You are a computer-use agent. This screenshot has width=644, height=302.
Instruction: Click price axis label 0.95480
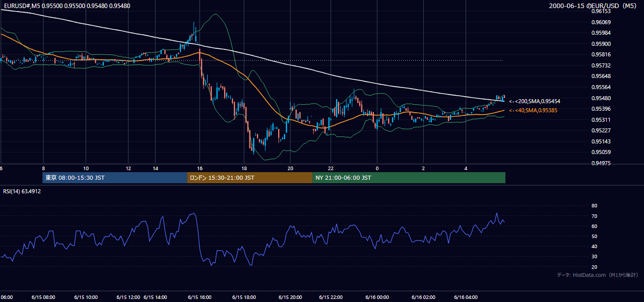click(x=601, y=98)
